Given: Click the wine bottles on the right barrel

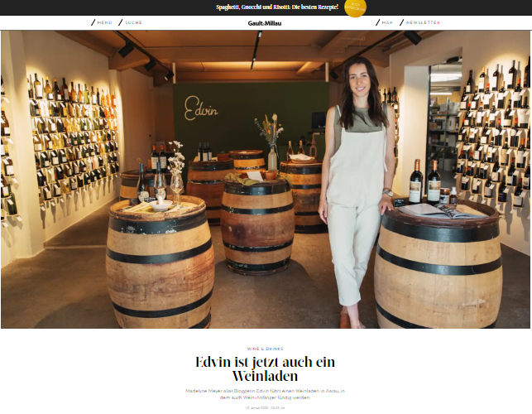Looking at the screenshot, I should coord(424,181).
